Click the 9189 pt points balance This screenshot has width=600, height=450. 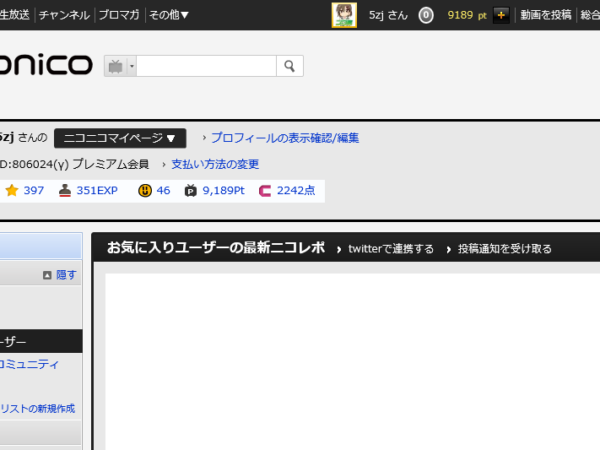[x=467, y=15]
